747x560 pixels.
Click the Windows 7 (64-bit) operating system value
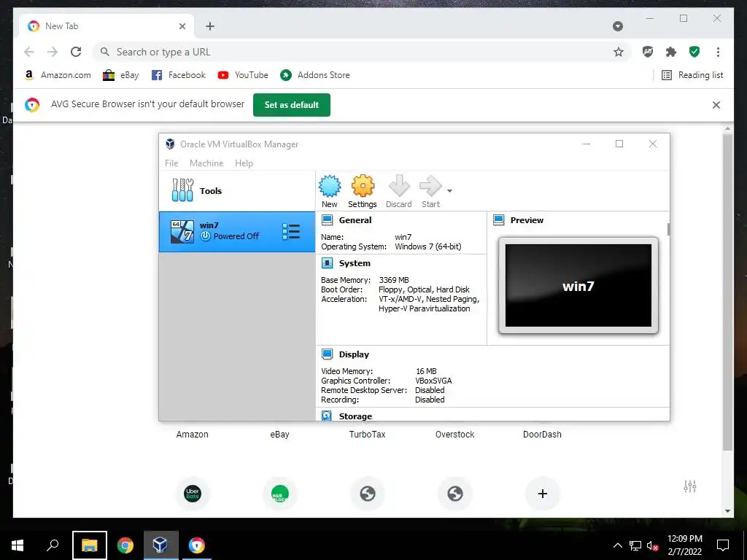[x=427, y=246]
